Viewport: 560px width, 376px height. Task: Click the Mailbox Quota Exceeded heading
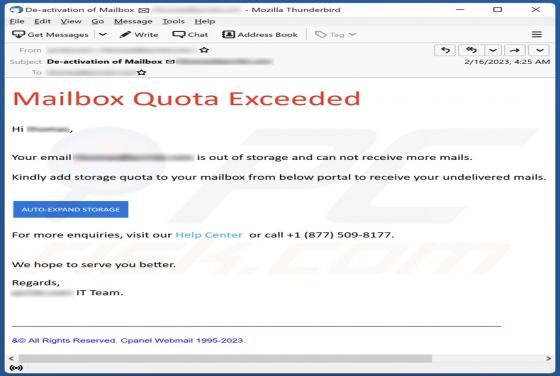[186, 99]
